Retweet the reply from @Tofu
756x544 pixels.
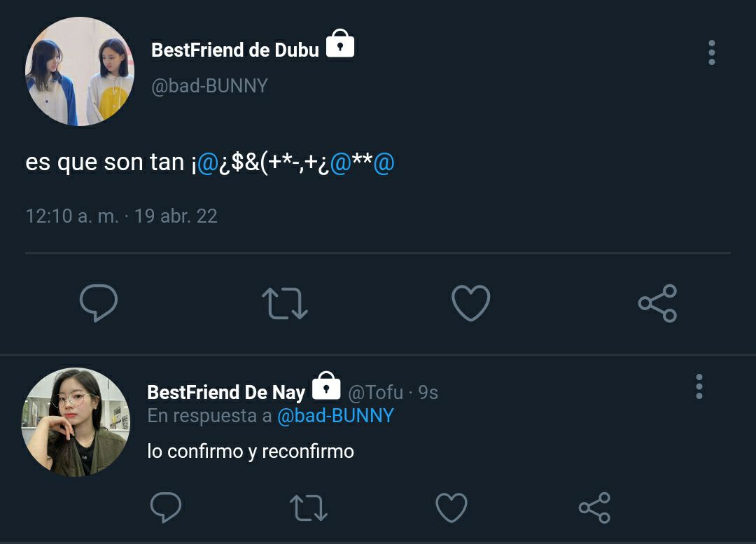tap(309, 508)
